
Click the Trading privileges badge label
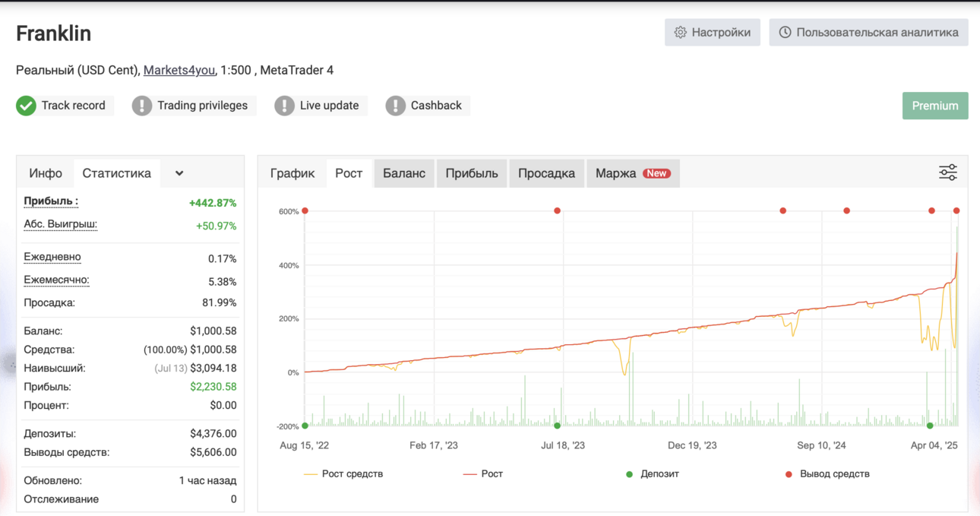202,106
